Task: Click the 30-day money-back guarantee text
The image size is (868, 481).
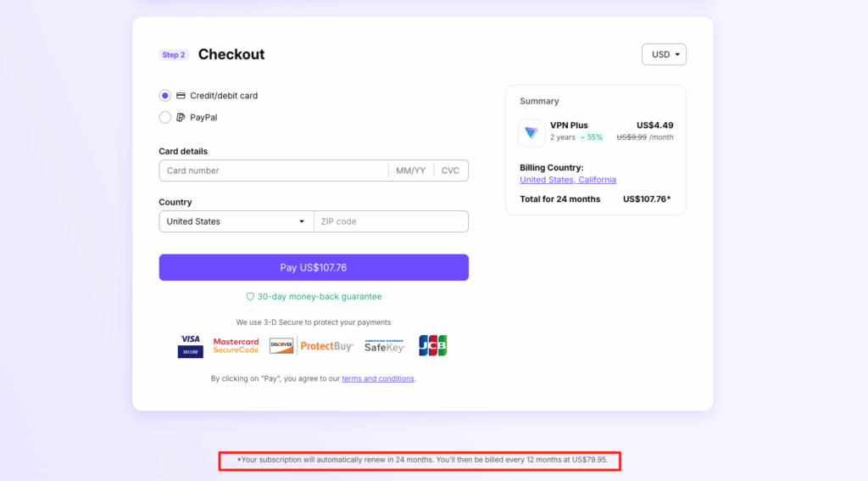Action: tap(320, 296)
